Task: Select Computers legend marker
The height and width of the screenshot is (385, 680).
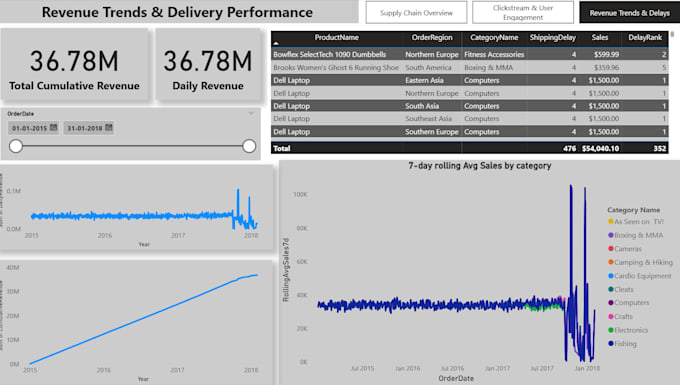Action: [x=611, y=303]
